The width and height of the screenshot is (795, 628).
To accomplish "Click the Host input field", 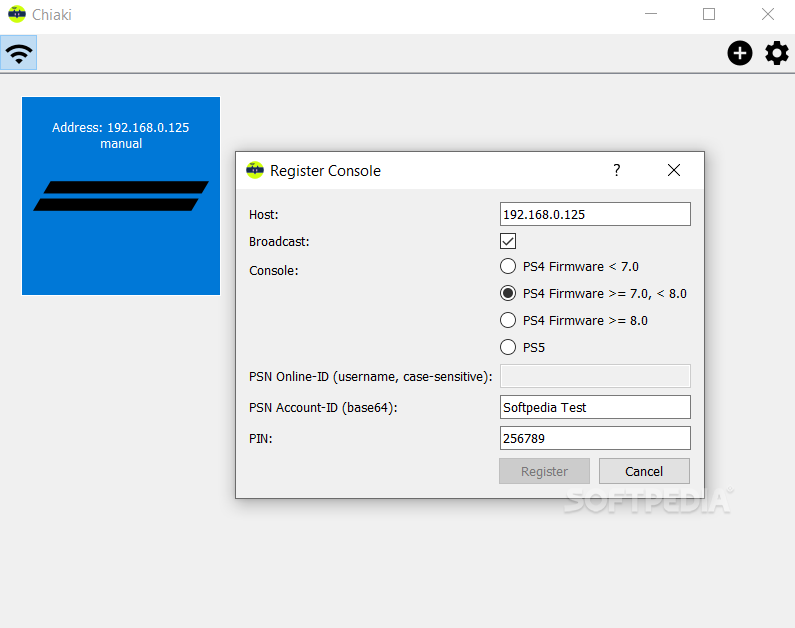I will coord(595,214).
